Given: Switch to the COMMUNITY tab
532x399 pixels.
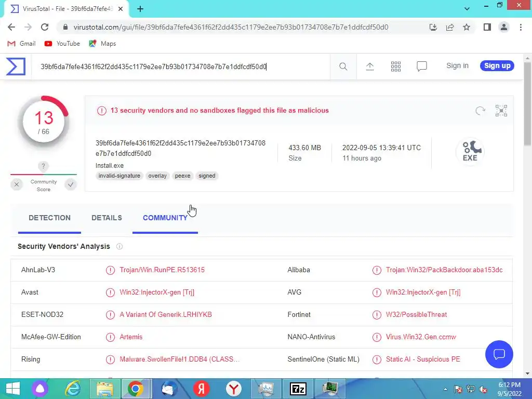Looking at the screenshot, I should [x=165, y=218].
